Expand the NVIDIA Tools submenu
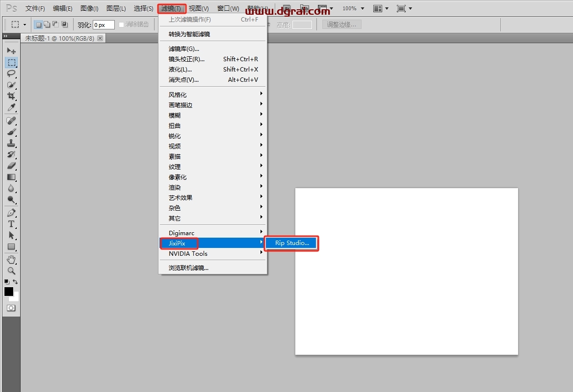 tap(213, 253)
